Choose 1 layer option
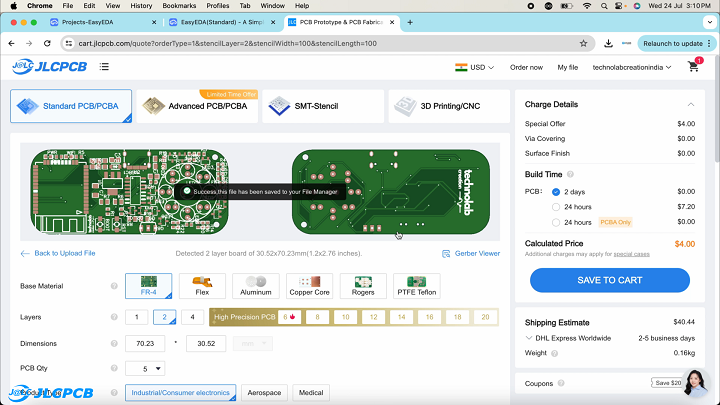720x405 pixels. pos(136,317)
